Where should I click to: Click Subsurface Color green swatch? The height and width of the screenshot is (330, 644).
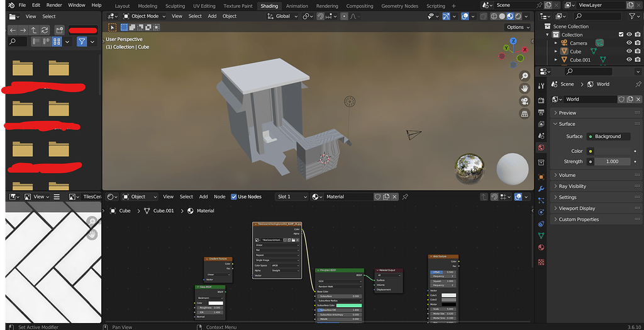tap(348, 305)
